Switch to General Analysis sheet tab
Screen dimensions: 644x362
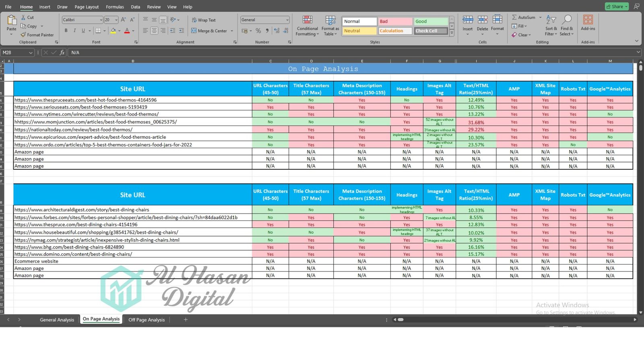tap(57, 320)
